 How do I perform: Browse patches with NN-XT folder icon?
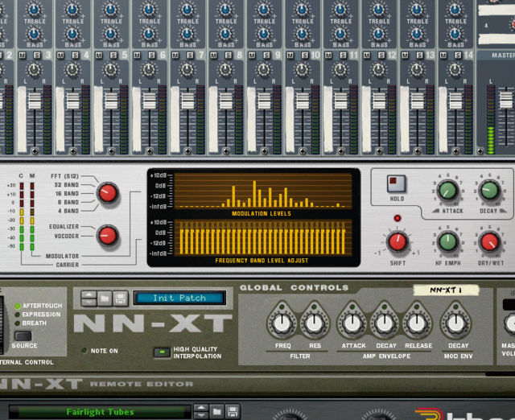pyautogui.click(x=105, y=299)
